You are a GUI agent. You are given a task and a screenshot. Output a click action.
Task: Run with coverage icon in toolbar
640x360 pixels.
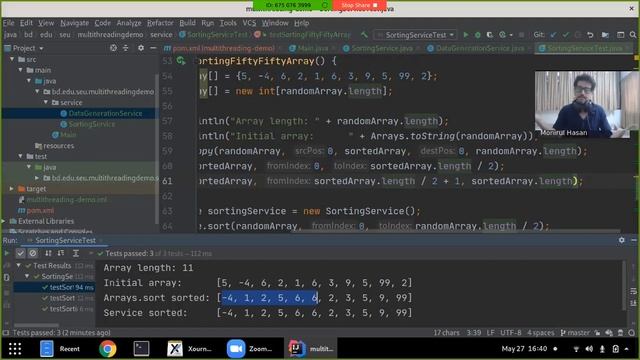[489, 35]
